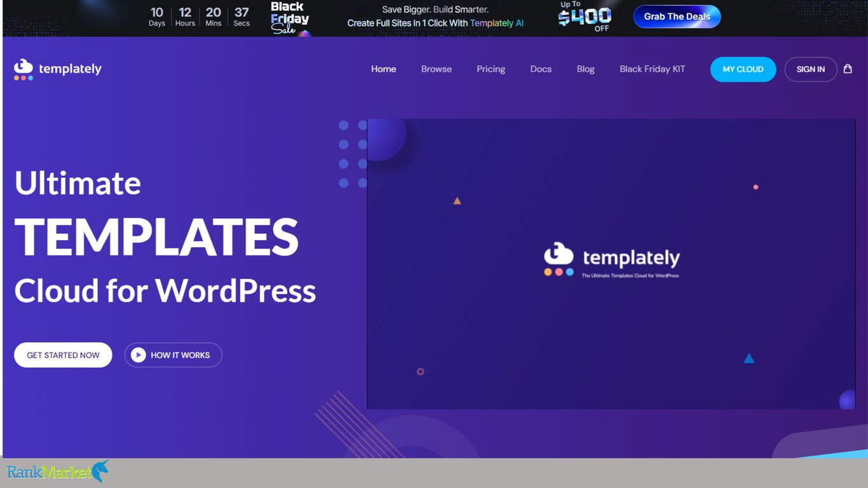Open the shopping cart icon
The image size is (868, 488).
[848, 69]
